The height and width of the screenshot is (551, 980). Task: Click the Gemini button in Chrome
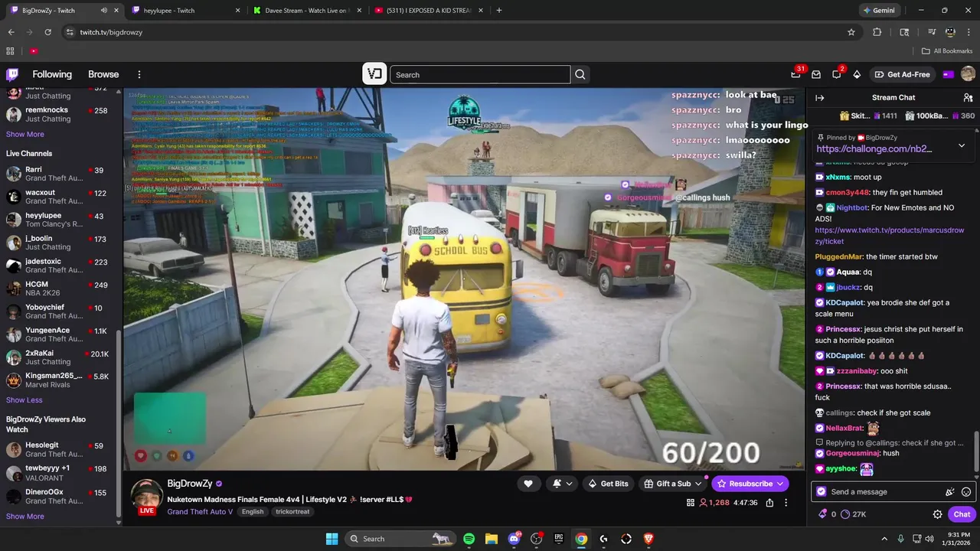click(x=879, y=11)
